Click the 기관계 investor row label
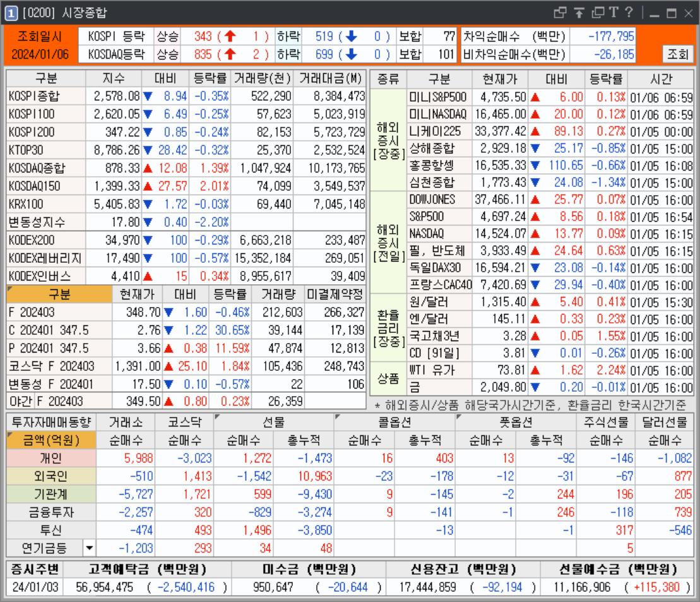The height and width of the screenshot is (602, 700). point(51,494)
